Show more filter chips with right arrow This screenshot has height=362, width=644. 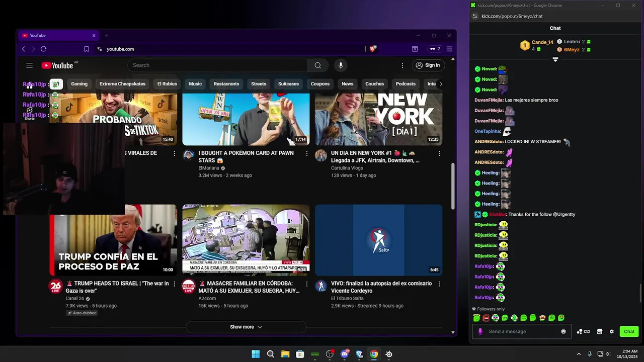pos(441,84)
